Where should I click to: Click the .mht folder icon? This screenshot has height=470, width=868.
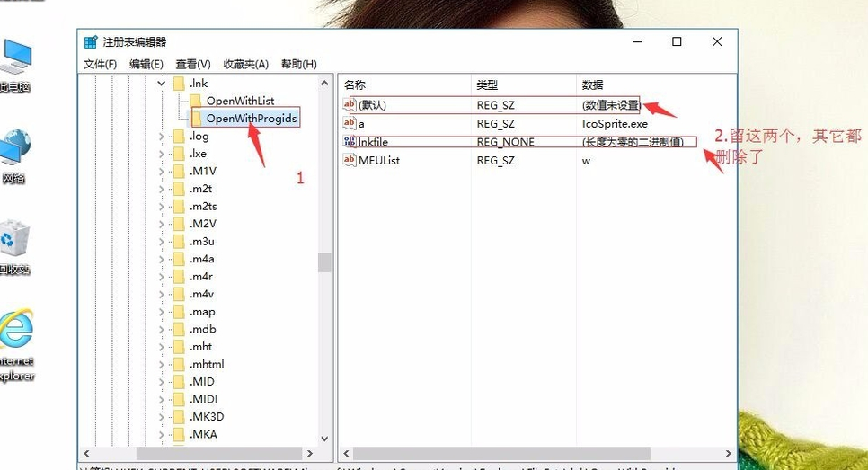click(x=179, y=347)
